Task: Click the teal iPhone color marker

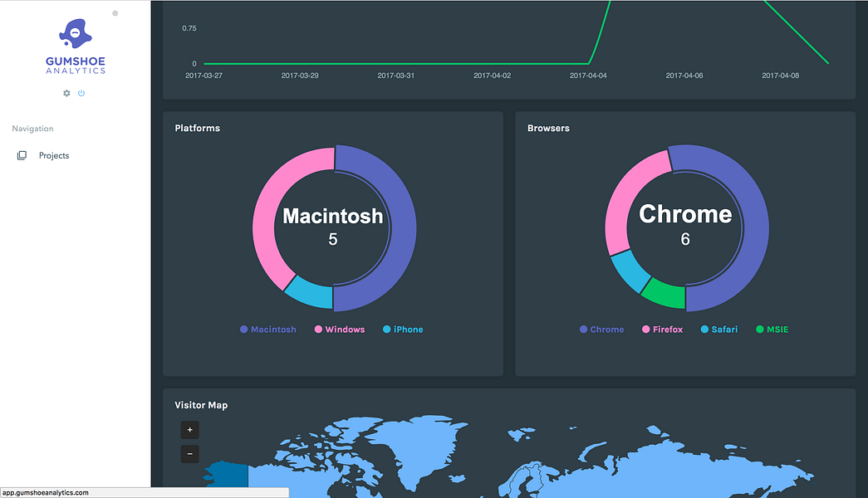Action: tap(385, 329)
